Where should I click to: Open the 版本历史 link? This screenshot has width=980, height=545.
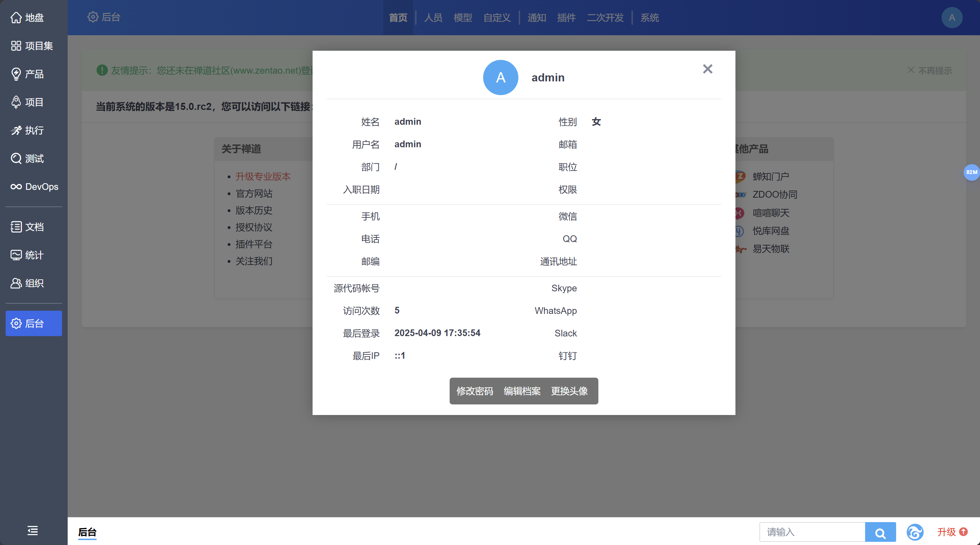[254, 210]
